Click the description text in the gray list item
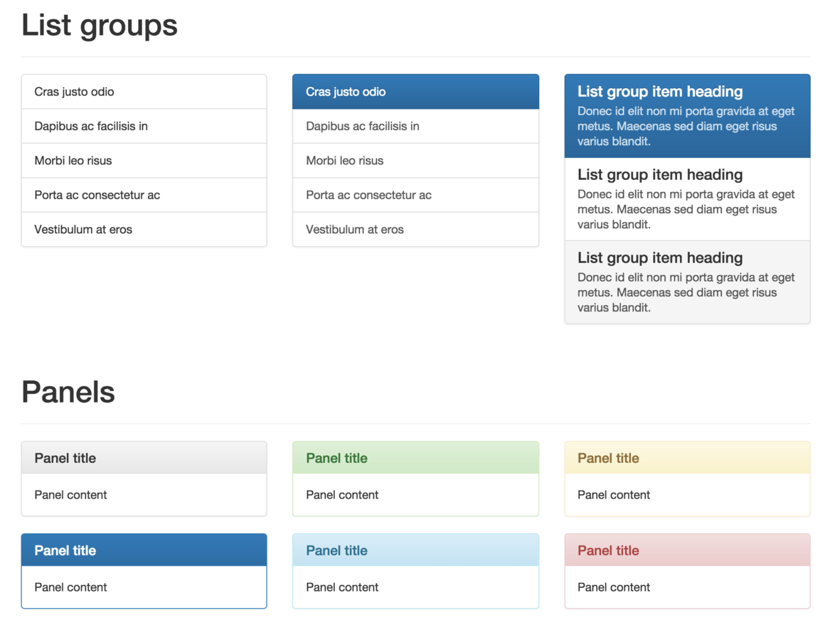Viewport: 840px width, 640px height. coord(686,292)
